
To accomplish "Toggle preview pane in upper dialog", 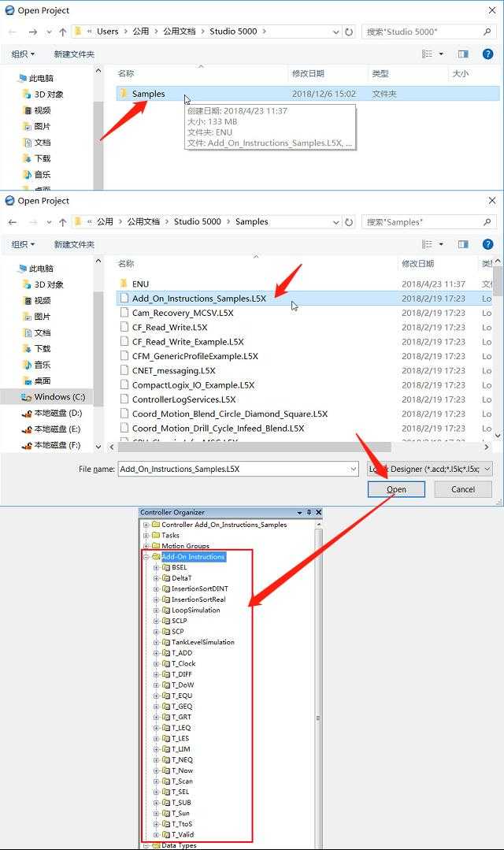I will [x=463, y=54].
